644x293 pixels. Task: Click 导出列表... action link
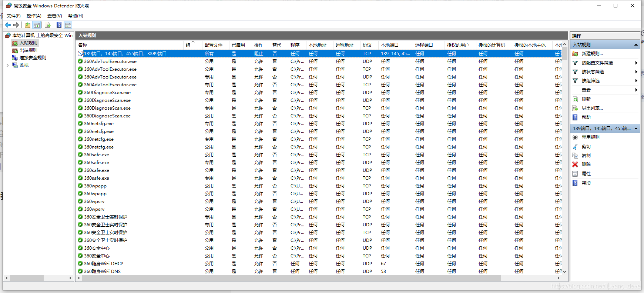[x=592, y=108]
